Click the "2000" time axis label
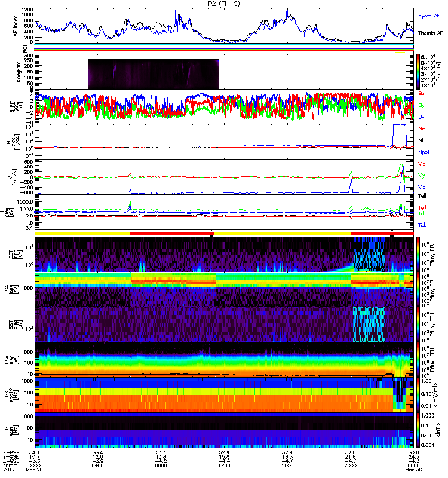This screenshot has height=478, width=448. tap(351, 466)
